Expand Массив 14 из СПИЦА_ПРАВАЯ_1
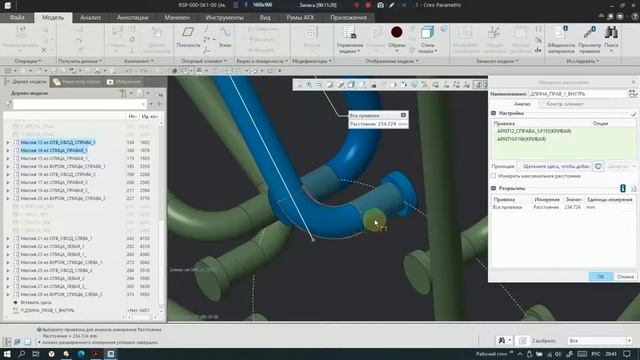Viewport: 640px width, 360px height. click(8, 151)
